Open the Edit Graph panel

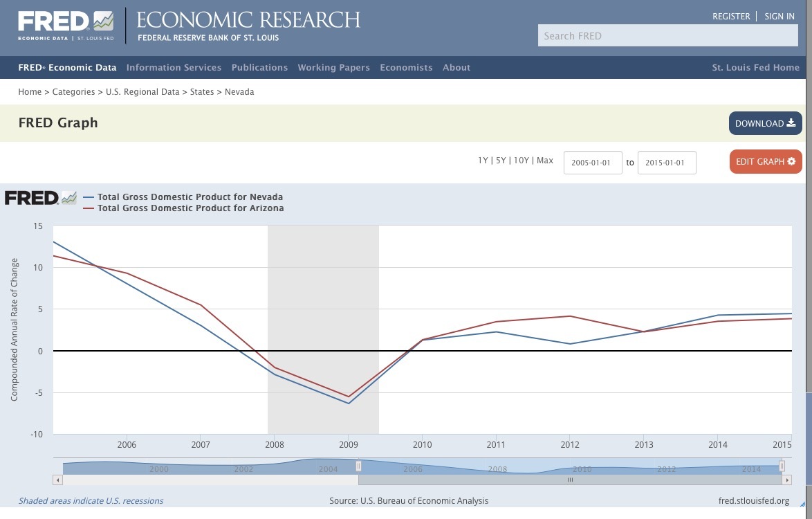[x=765, y=162]
